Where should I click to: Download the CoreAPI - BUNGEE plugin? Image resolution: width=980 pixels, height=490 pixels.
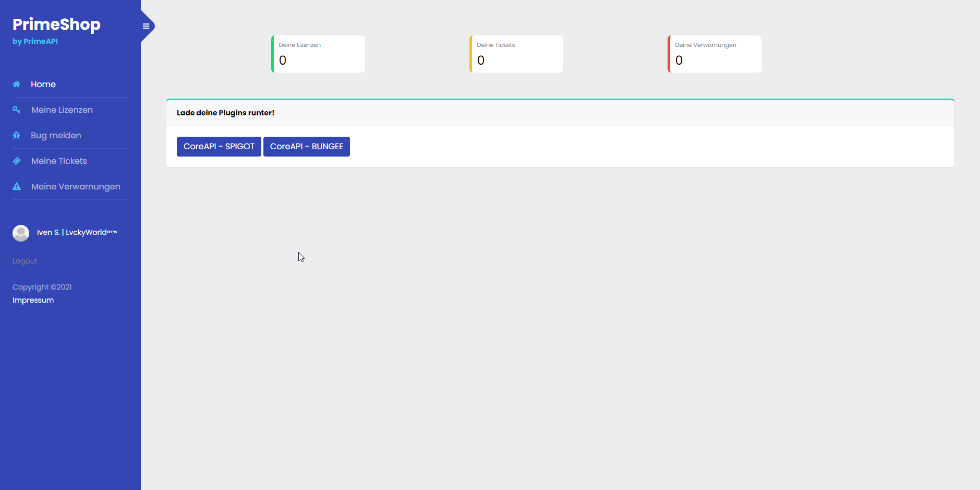pyautogui.click(x=307, y=147)
